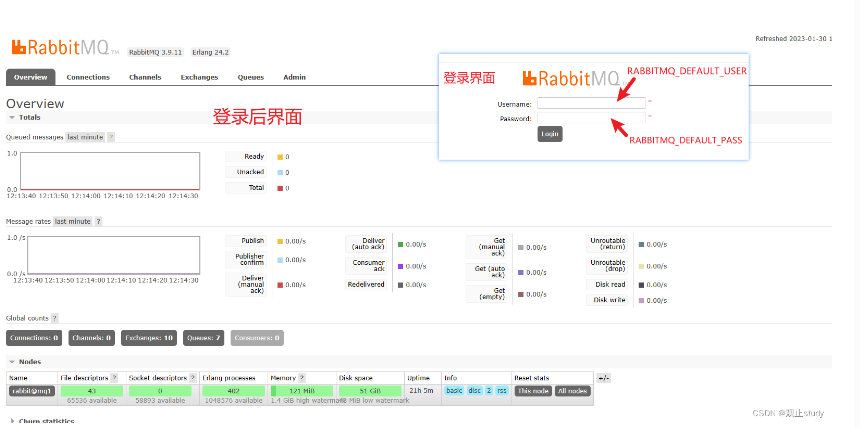Click the Message rates chart
860x428 pixels.
pyautogui.click(x=114, y=255)
